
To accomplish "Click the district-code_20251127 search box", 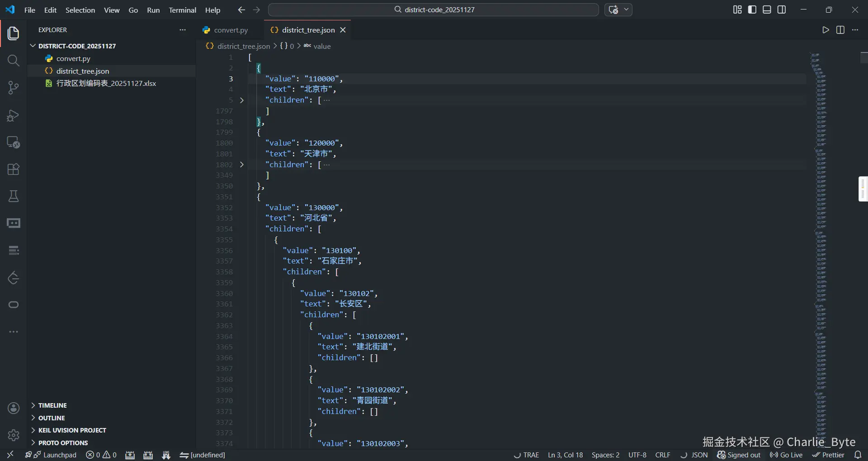I will (x=433, y=10).
